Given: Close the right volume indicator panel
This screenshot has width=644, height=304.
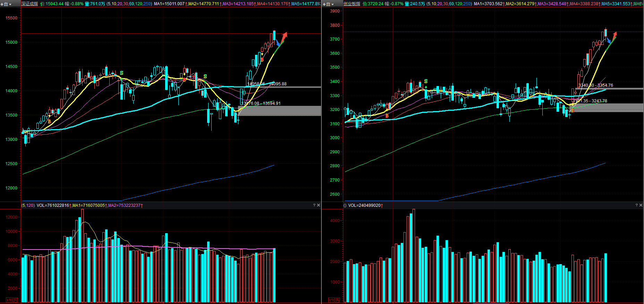Looking at the screenshot, I should point(641,205).
